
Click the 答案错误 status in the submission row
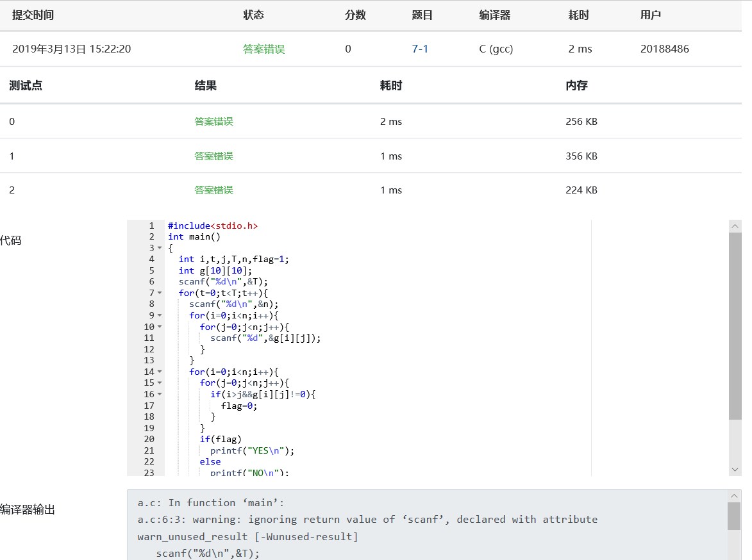point(263,49)
